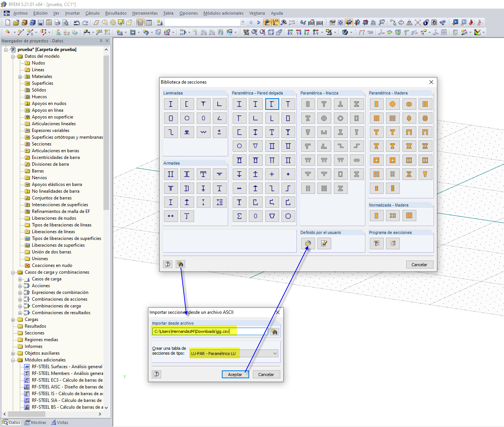
Task: Switch to the Vistas navigator tab
Action: (60, 423)
